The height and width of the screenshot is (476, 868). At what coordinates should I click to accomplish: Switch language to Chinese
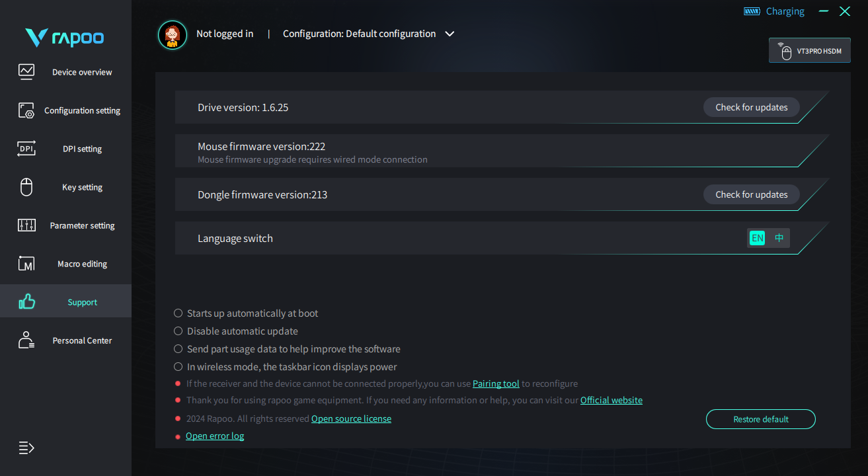click(x=779, y=238)
